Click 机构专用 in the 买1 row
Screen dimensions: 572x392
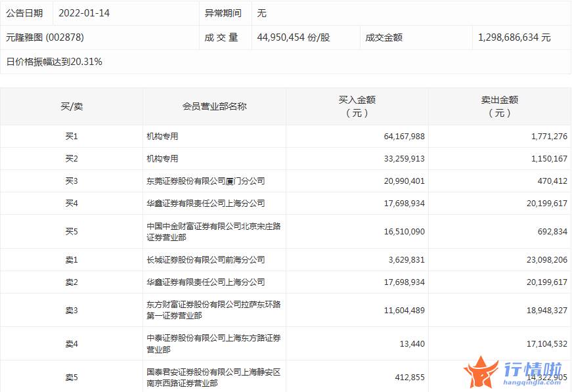point(162,137)
